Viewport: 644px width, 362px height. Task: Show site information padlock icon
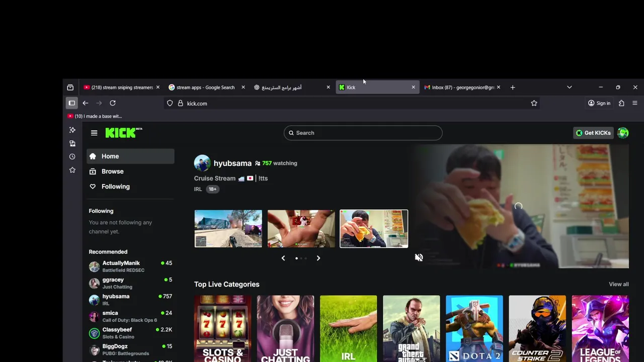click(180, 103)
